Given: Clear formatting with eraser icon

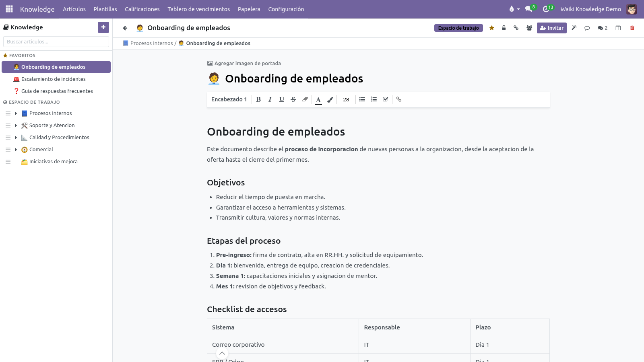Looking at the screenshot, I should pyautogui.click(x=305, y=99).
